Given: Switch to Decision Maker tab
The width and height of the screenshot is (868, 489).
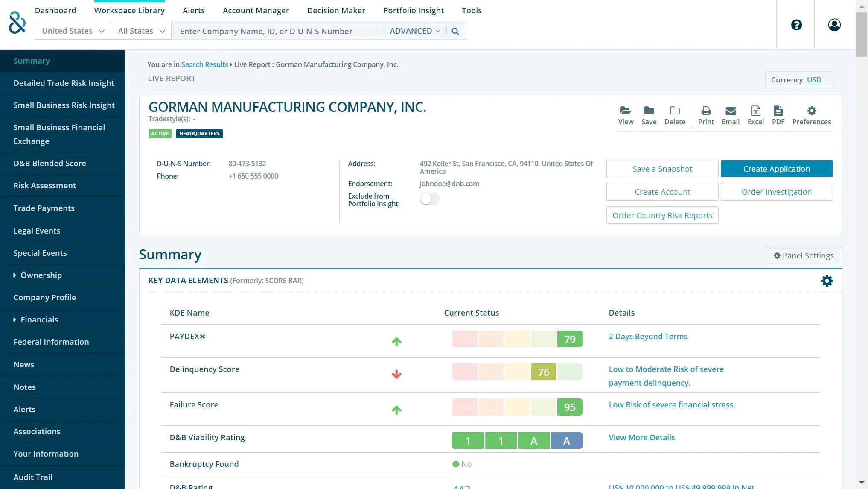Looking at the screenshot, I should coord(336,10).
